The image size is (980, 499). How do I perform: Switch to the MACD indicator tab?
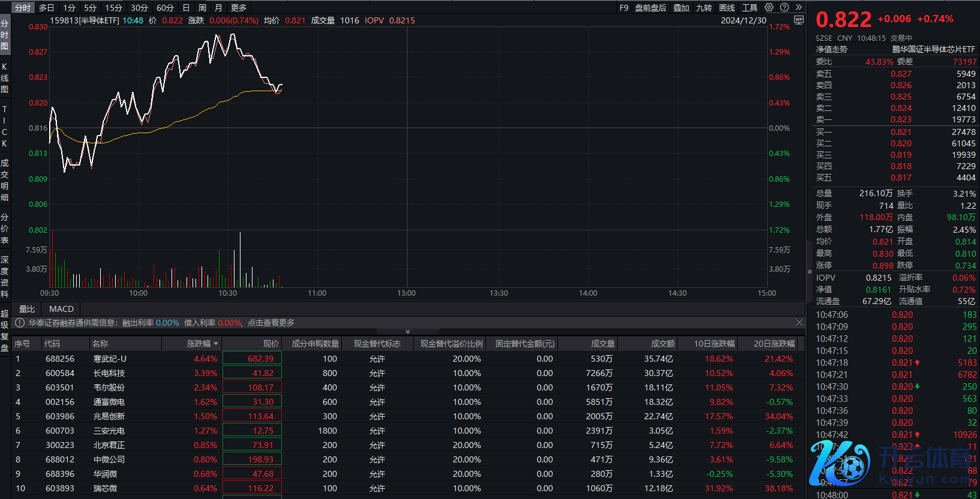(x=61, y=309)
